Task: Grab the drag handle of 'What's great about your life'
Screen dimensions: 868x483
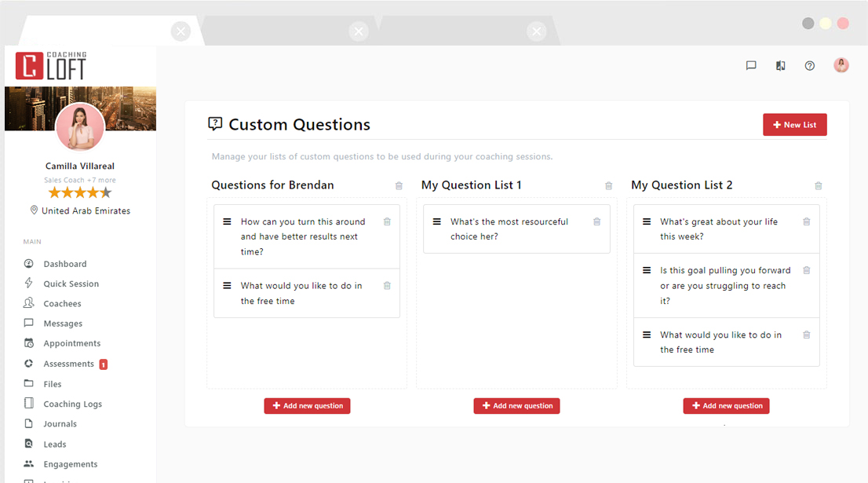Action: click(x=645, y=221)
